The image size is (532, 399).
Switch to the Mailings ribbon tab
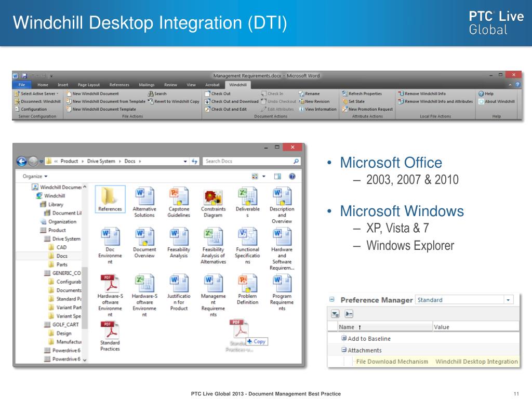click(147, 85)
